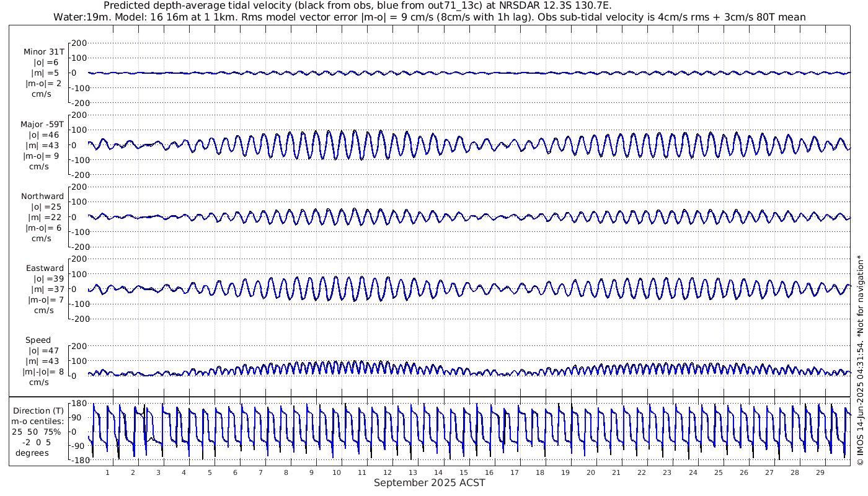Viewport: 868px width, 496px height.
Task: Click the "cm/s" unit under Minor
Action: (x=42, y=94)
